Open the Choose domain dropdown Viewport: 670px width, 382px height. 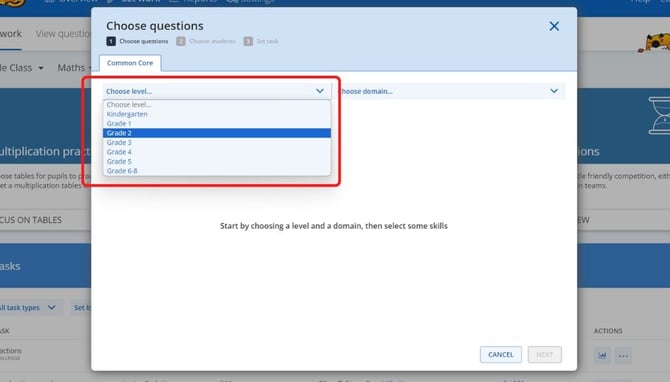coord(451,91)
